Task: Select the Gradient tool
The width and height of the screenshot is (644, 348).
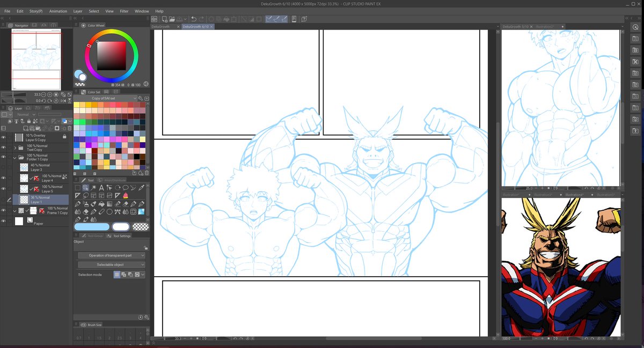Action: tap(109, 204)
